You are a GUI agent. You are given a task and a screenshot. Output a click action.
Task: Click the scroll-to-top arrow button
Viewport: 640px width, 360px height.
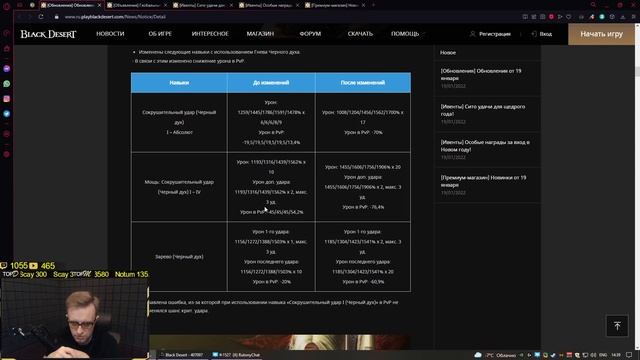coord(617,326)
